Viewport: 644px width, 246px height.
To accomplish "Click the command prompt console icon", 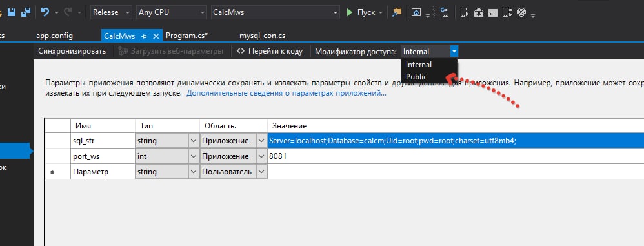I will (x=493, y=12).
